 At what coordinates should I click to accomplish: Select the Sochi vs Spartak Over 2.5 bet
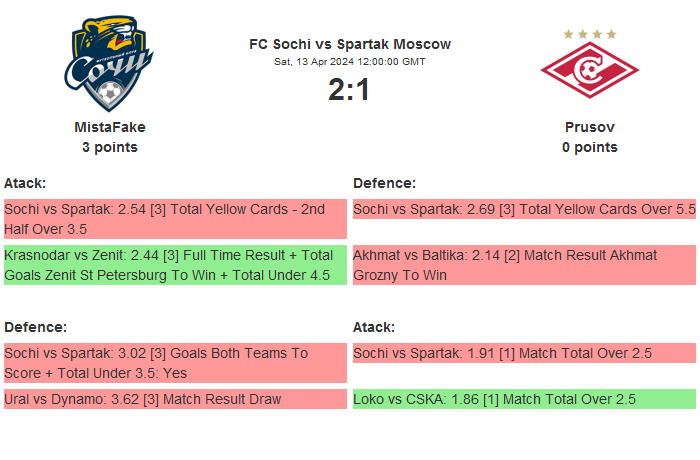(x=524, y=353)
